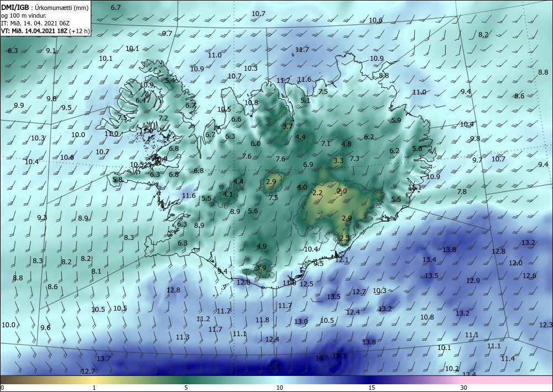553x392 pixels.
Task: Select the 'og 100 m vindur.' legend line
Action: (24, 15)
